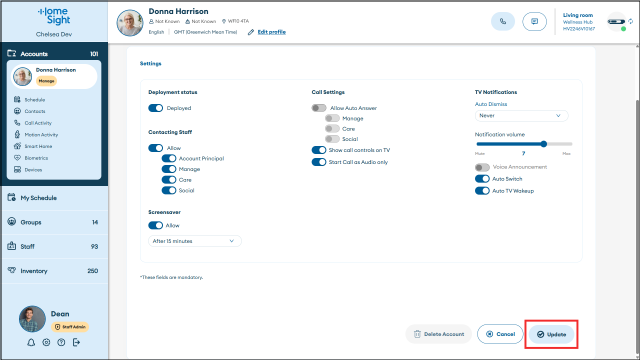Toggle the Deployed status switch
Viewport: 640px width, 360px height.
pyautogui.click(x=156, y=108)
